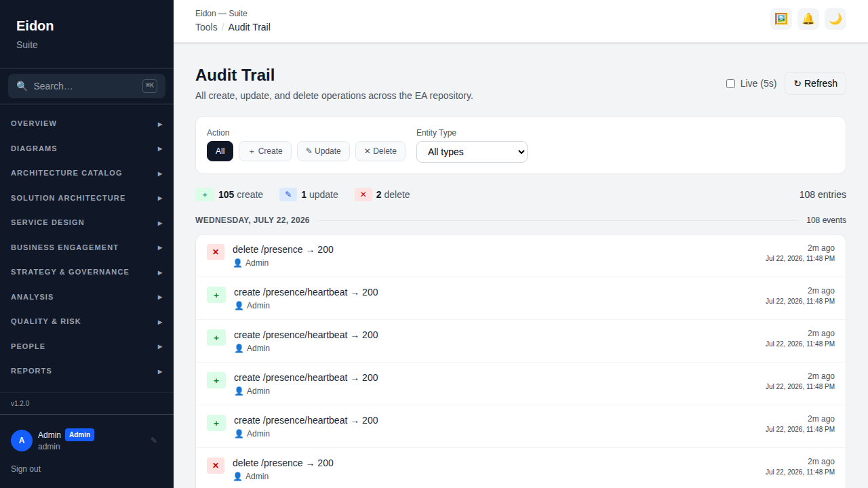Click the green plus icon of first create /presence/heartbeat entry
The width and height of the screenshot is (868, 488).
(x=216, y=295)
